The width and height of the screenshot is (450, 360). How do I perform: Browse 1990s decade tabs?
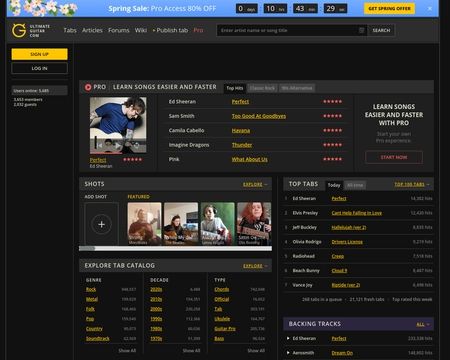tap(156, 319)
